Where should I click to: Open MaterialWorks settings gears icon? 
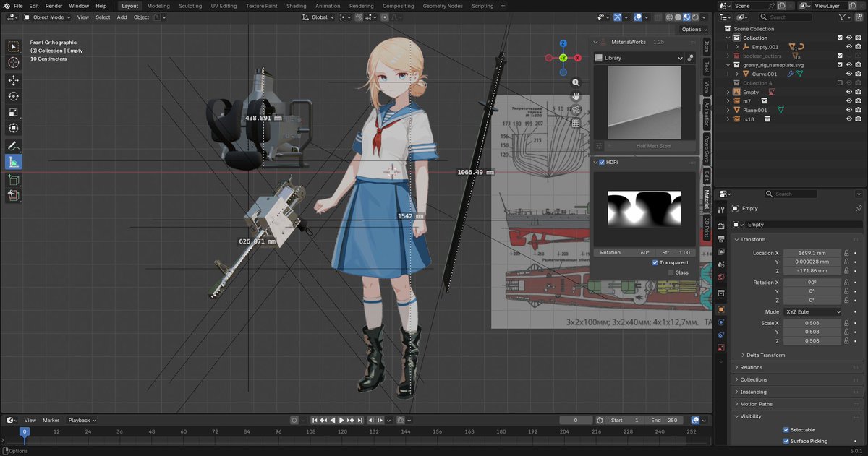[x=691, y=58]
